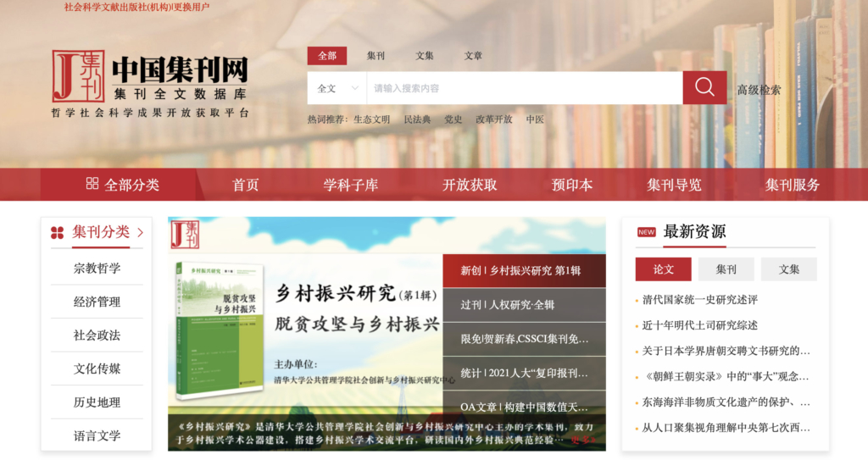Click 更换用户 at page top
Viewport: 868px width, 460px height.
pos(192,7)
